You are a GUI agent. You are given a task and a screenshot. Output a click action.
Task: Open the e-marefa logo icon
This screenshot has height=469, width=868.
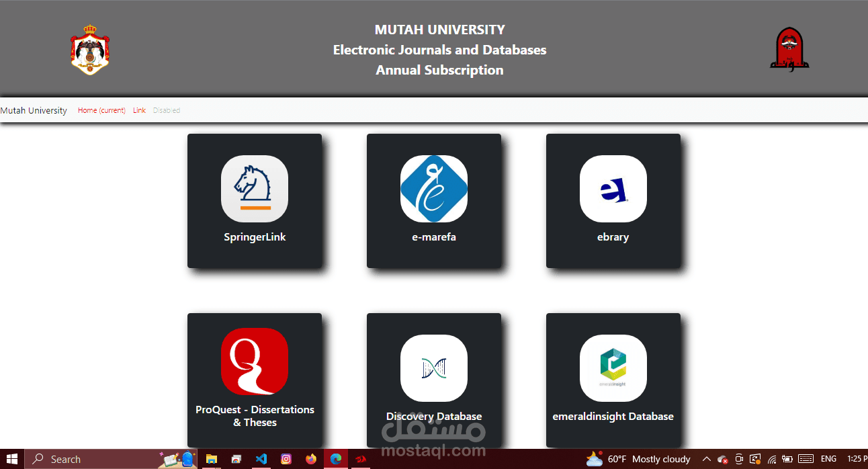[434, 189]
